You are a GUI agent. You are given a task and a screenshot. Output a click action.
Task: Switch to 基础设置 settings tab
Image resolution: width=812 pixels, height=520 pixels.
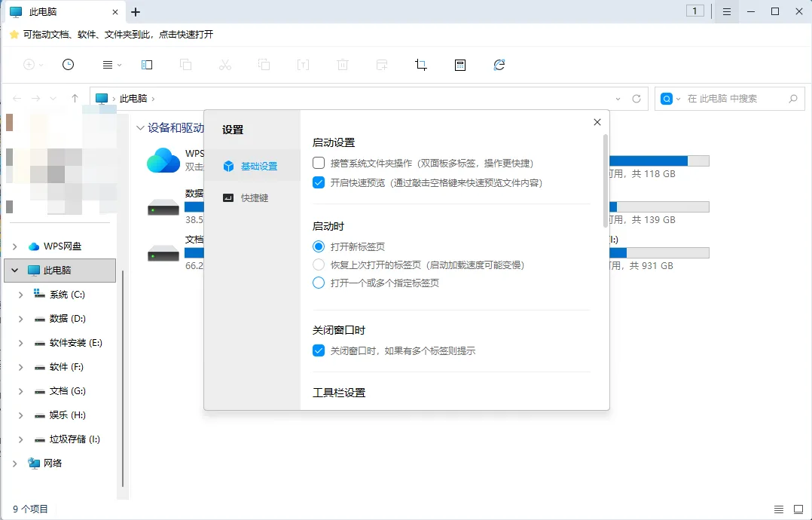coord(252,166)
